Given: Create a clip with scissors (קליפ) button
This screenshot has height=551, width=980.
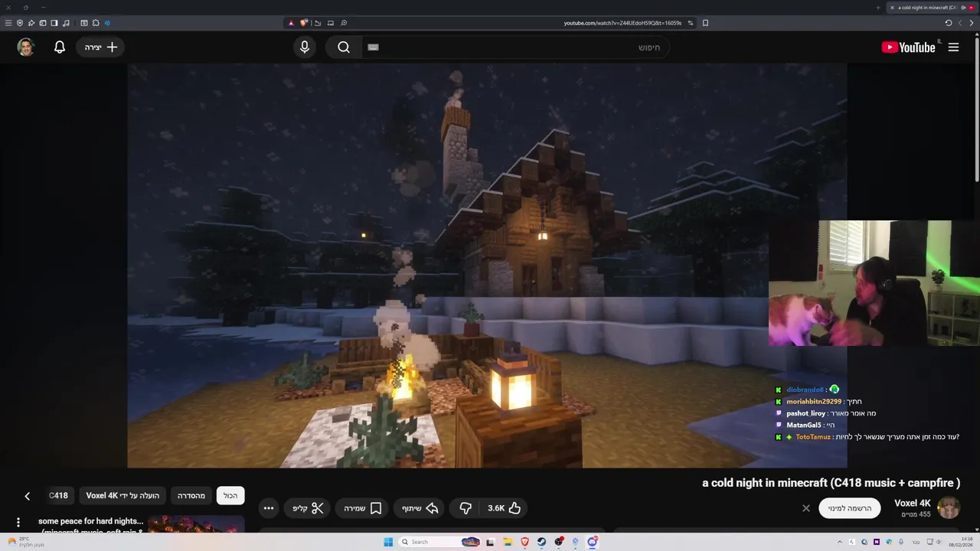Looking at the screenshot, I should tap(308, 508).
